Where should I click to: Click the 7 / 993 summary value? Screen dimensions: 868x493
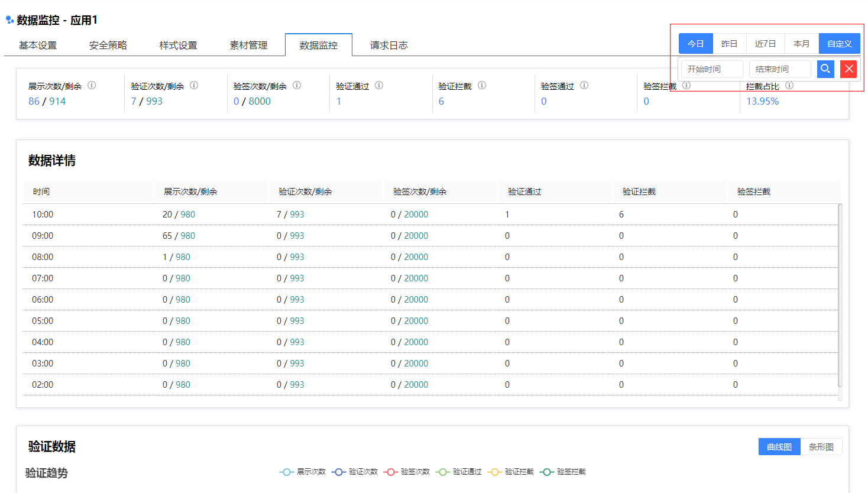(147, 101)
